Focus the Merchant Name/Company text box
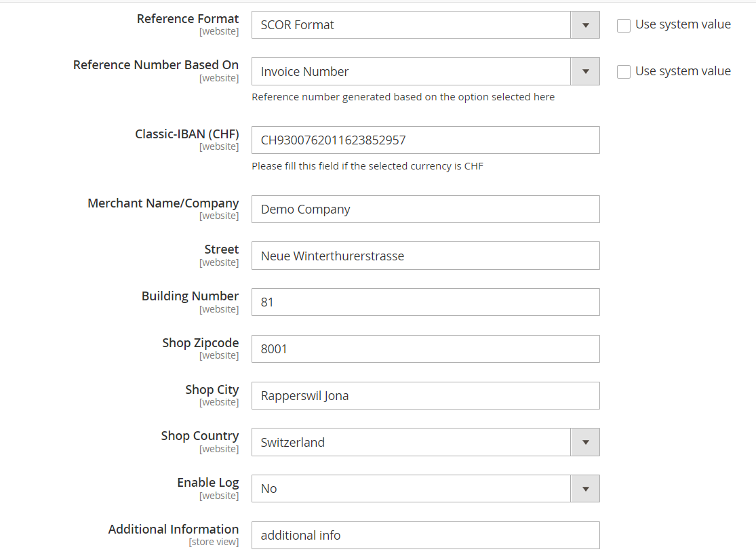756x558 pixels. tap(425, 210)
